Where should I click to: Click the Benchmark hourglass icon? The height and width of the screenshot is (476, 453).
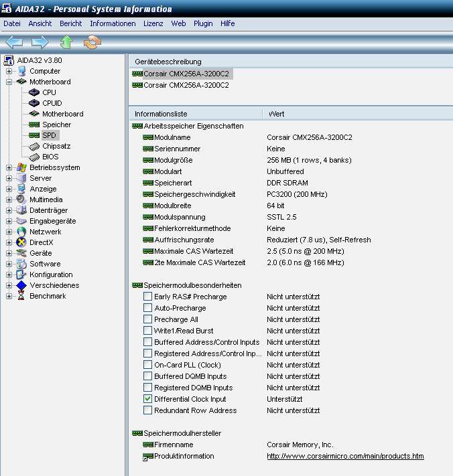[21, 296]
